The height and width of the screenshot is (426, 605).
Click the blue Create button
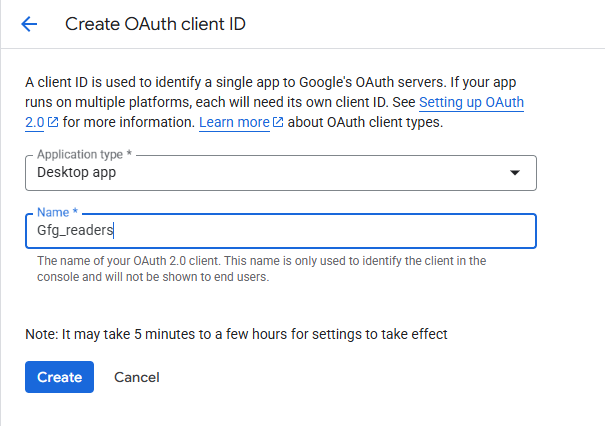pos(59,377)
